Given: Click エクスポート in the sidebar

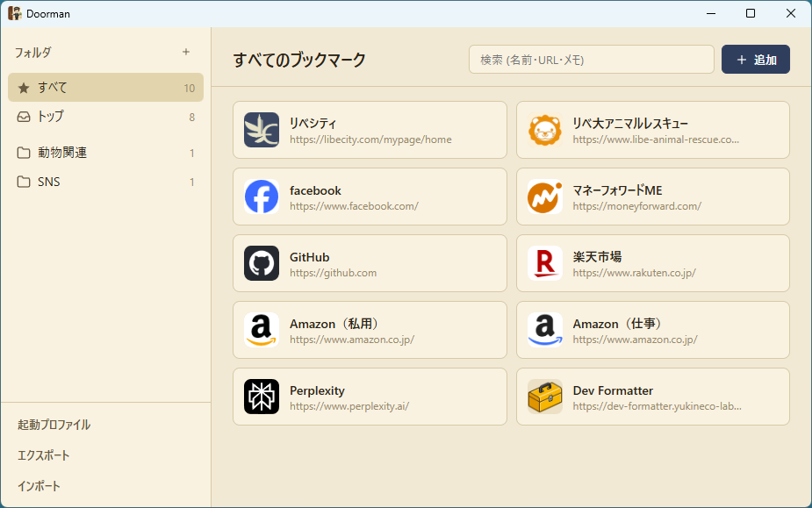Looking at the screenshot, I should (x=44, y=455).
